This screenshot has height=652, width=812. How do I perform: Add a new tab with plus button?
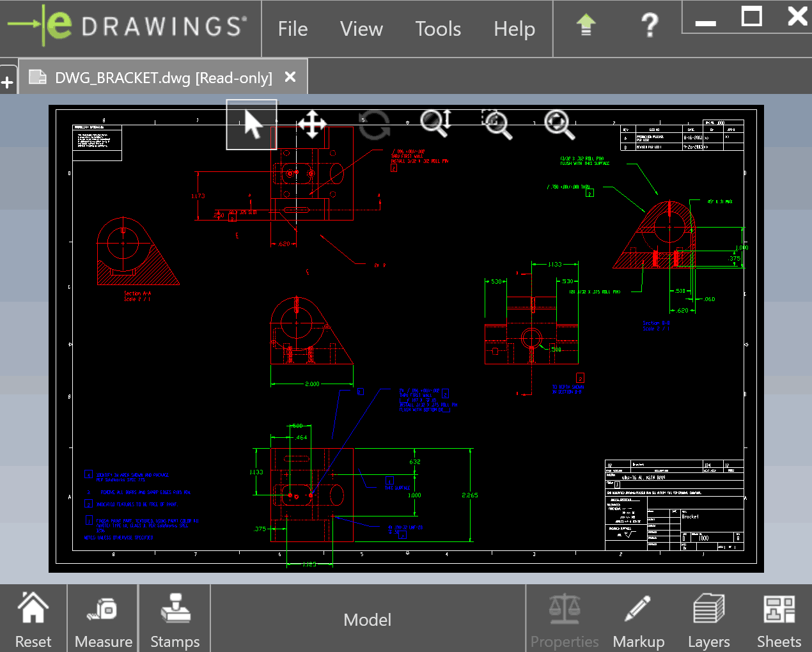coord(8,82)
